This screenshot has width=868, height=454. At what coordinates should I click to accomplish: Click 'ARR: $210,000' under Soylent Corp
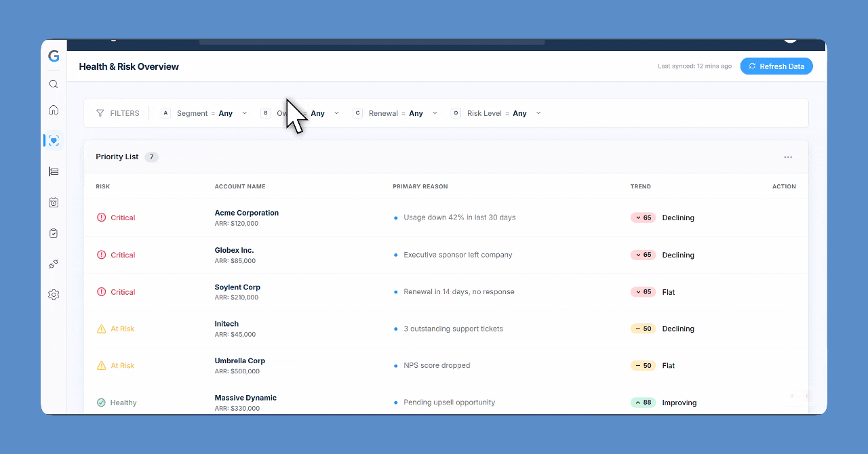[237, 297]
